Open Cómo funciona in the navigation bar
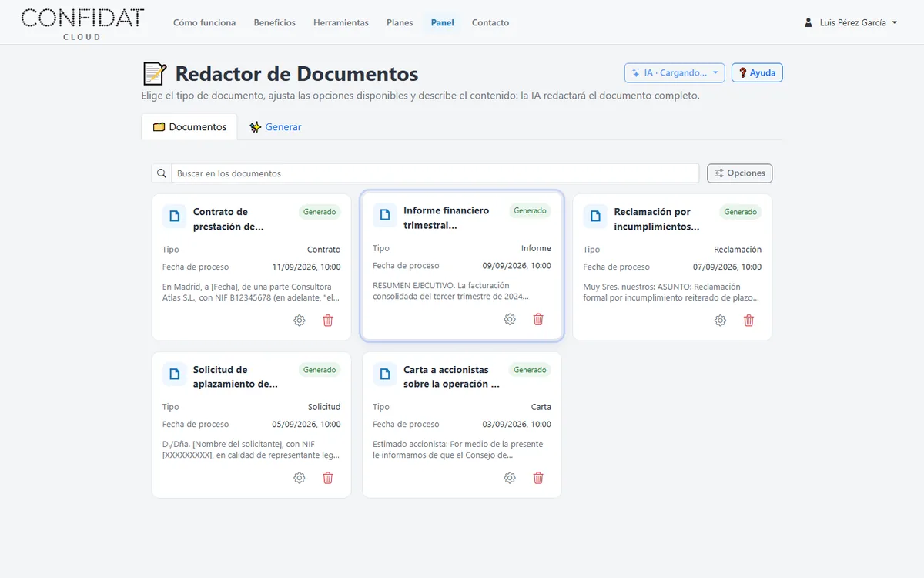This screenshot has width=924, height=578. 205,22
